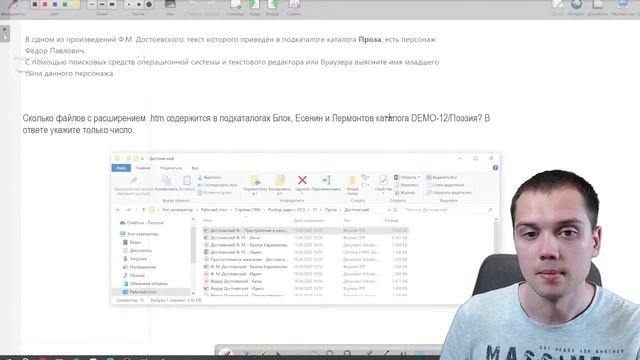Viewport: 640px width, 360px height.
Task: Click the Explorer search field
Action: [x=447, y=210]
